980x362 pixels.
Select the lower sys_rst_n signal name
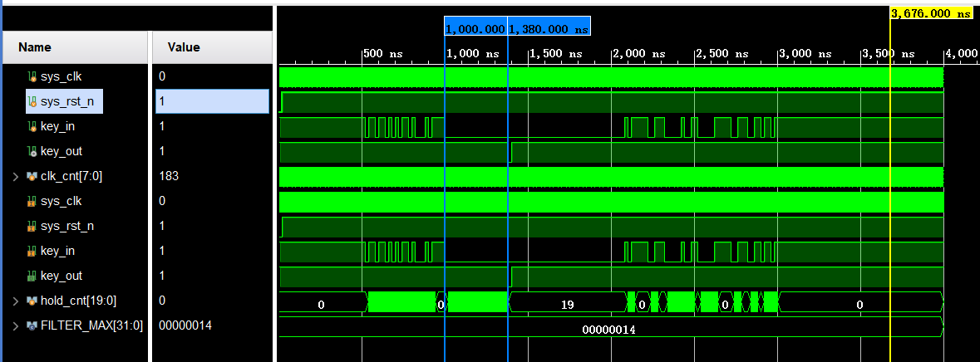[x=73, y=226]
